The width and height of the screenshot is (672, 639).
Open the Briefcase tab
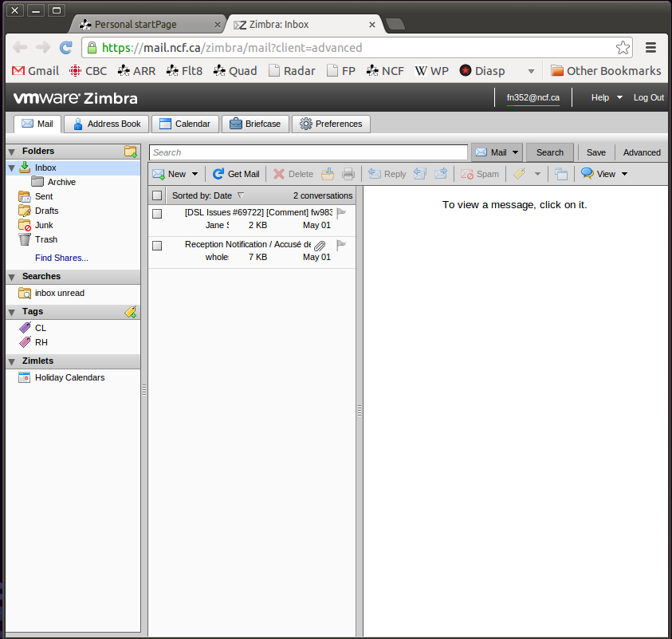pos(255,124)
